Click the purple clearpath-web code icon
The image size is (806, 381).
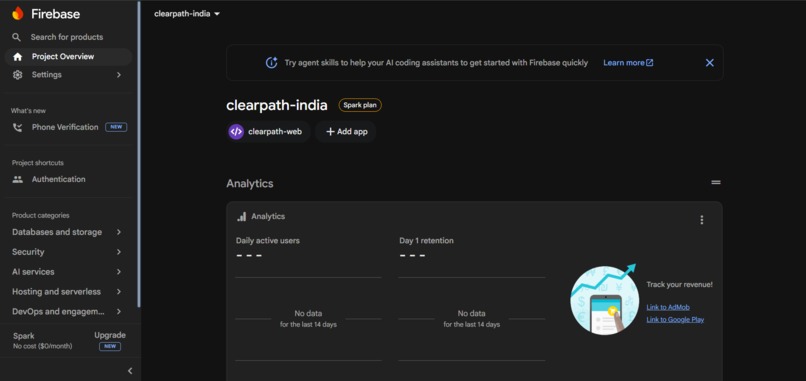(236, 132)
